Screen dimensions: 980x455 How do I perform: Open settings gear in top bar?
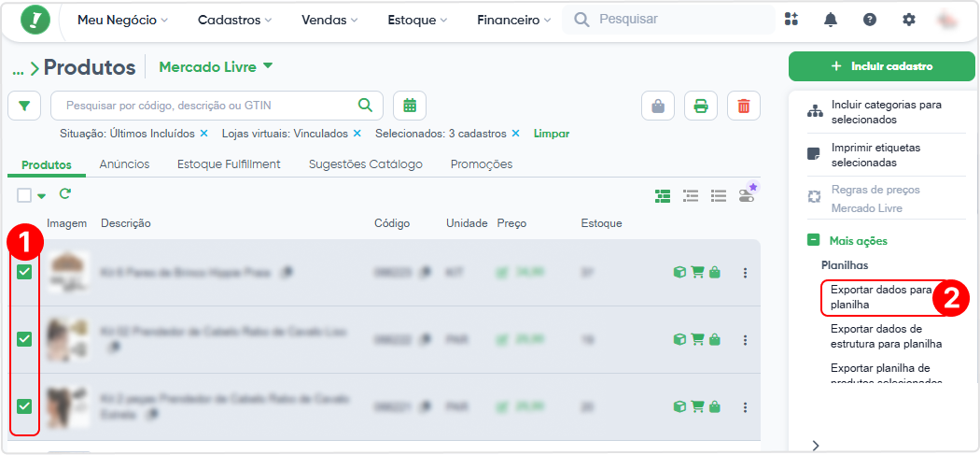[909, 20]
